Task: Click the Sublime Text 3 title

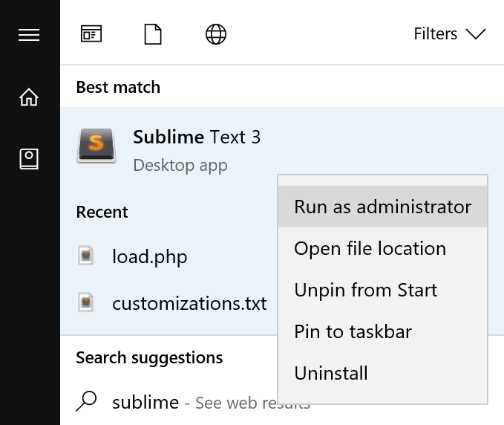Action: tap(197, 137)
